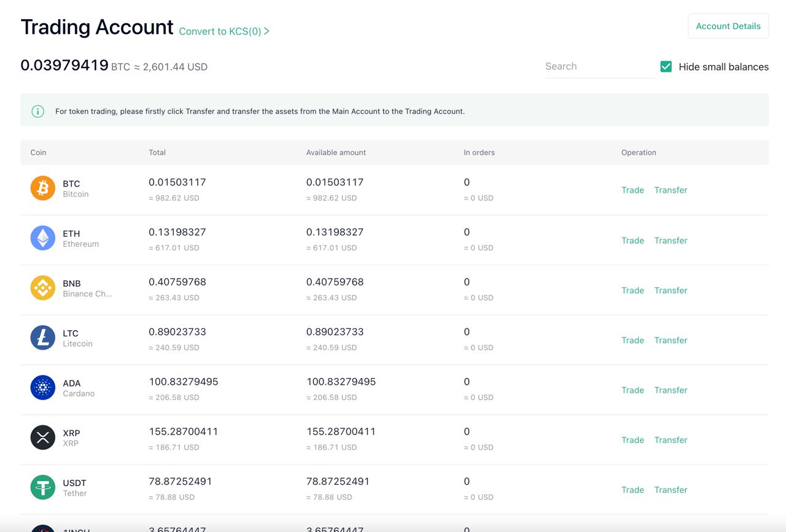Click the Tether USDT coin icon
Screen dimensions: 786x532
43,487
